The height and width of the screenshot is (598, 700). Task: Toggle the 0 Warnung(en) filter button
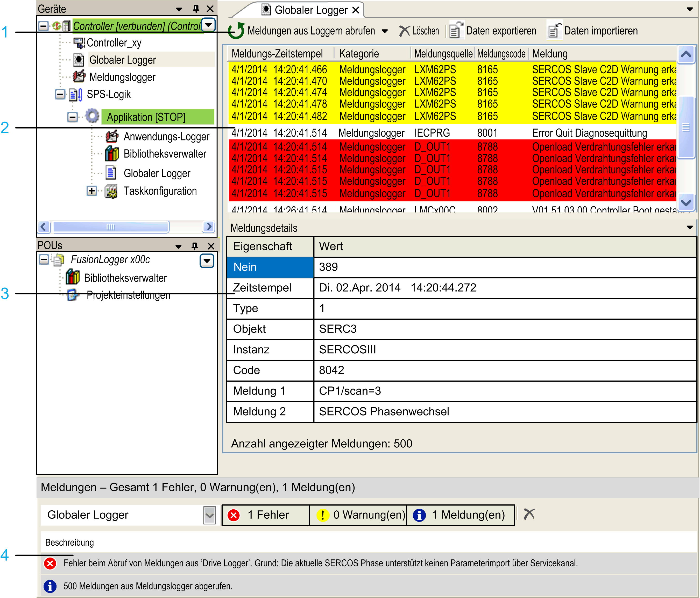coord(358,515)
